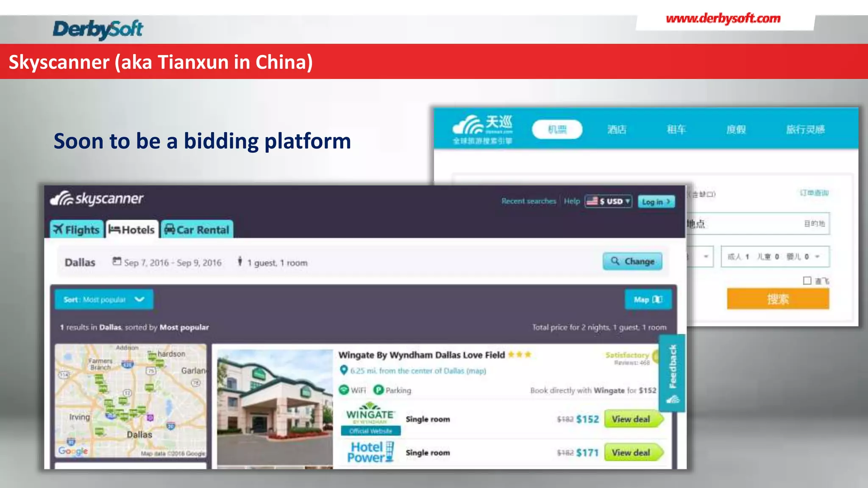Toggle the Map view button
The image size is (868, 488).
click(648, 299)
